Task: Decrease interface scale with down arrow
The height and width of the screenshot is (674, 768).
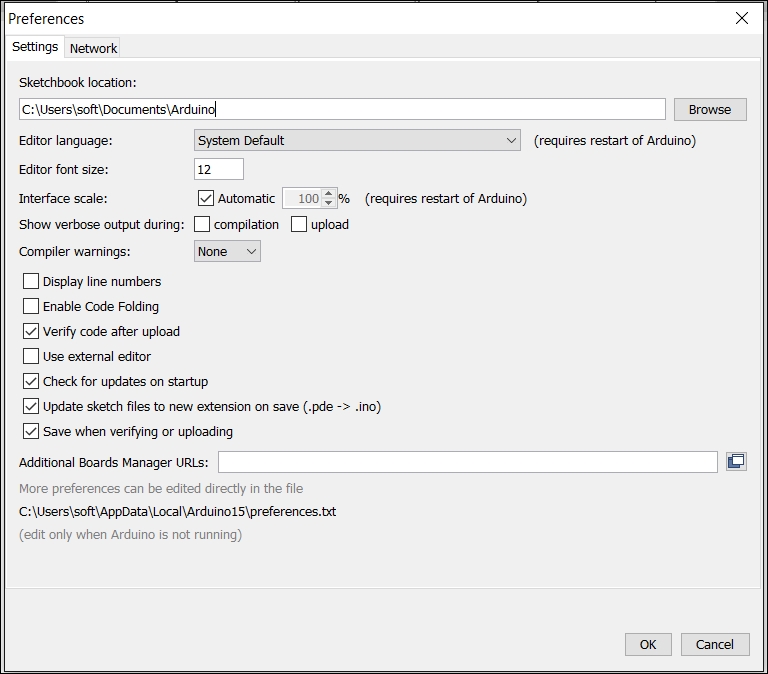Action: tap(328, 204)
